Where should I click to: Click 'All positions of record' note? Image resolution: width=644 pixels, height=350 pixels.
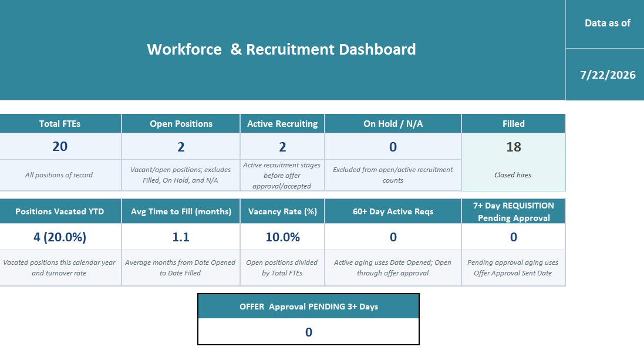[59, 175]
